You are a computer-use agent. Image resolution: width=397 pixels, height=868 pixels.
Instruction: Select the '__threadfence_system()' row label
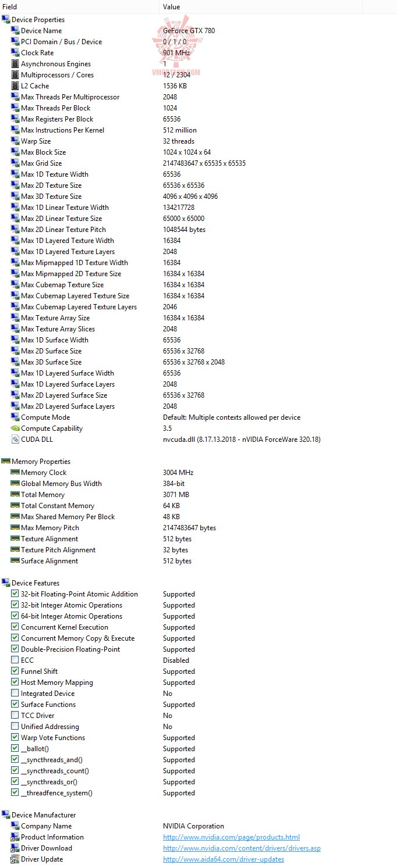tap(56, 793)
